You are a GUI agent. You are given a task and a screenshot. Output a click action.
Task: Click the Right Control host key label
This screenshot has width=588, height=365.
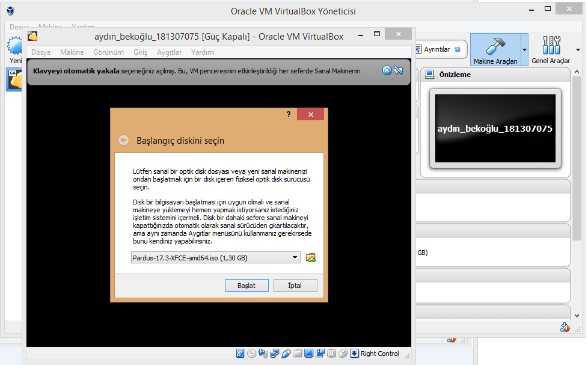coord(380,354)
